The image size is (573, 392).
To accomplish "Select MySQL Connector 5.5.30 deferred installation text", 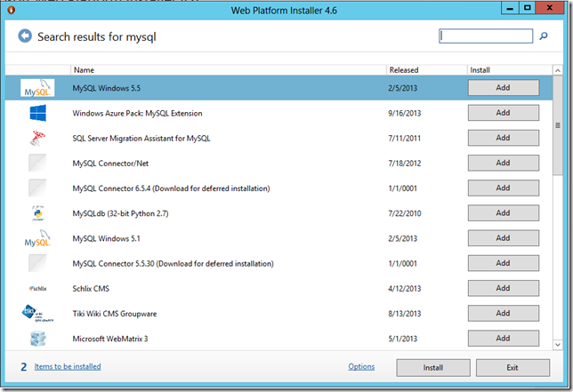I will [x=173, y=263].
